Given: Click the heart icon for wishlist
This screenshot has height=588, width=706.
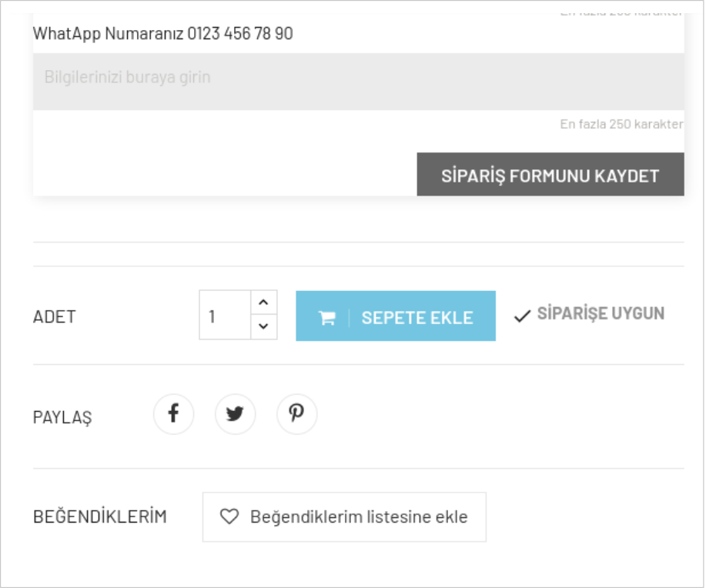Looking at the screenshot, I should (x=229, y=517).
